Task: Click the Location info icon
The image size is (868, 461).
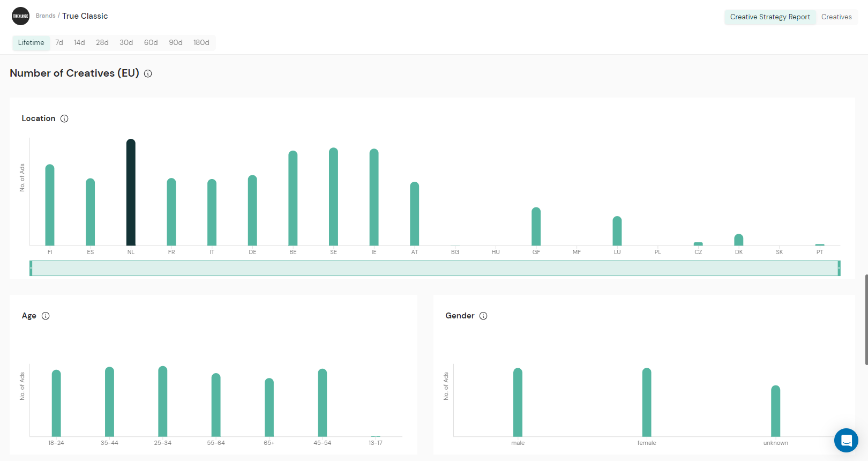Action: tap(64, 118)
